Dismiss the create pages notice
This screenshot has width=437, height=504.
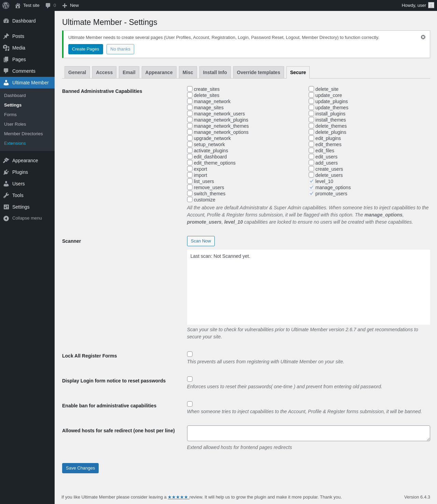click(423, 37)
